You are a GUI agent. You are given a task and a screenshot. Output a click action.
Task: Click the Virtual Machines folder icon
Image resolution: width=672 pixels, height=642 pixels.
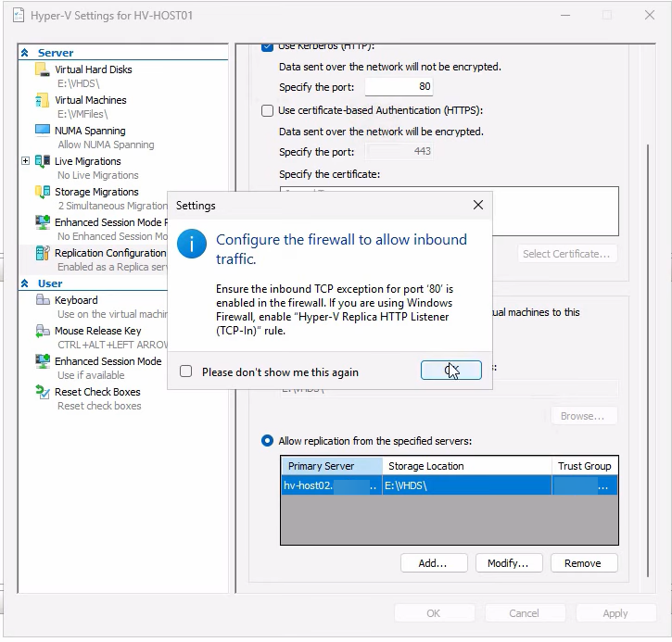tap(42, 100)
